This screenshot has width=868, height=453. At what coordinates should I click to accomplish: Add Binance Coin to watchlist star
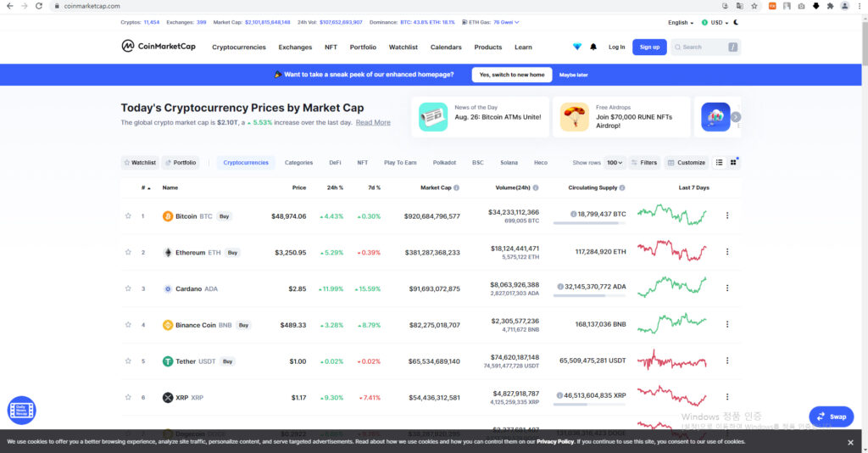click(x=128, y=325)
